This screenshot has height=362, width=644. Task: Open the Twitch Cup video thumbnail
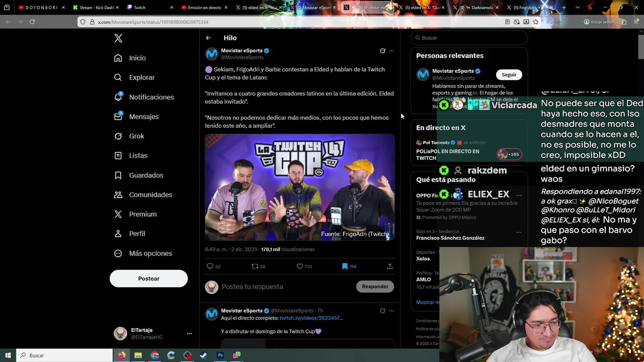coord(300,187)
